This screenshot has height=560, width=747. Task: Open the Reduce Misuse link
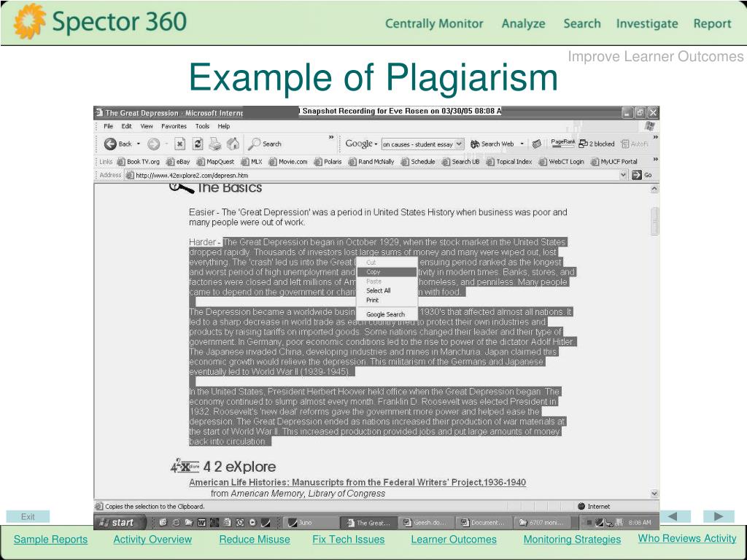tap(255, 540)
